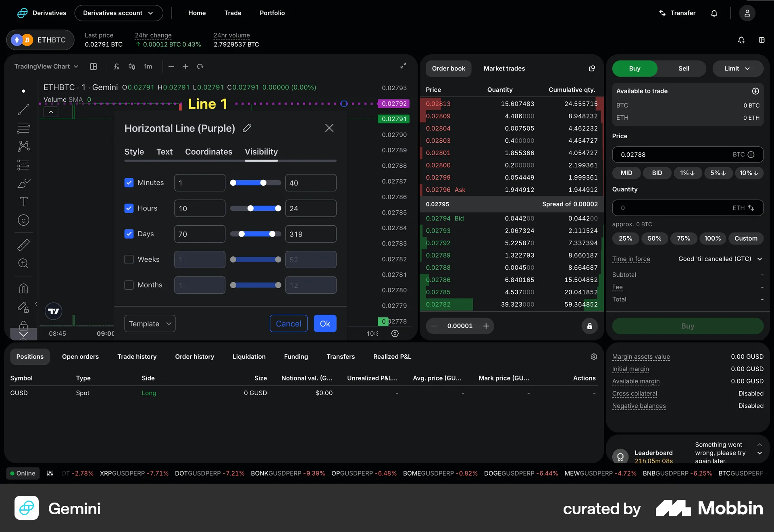Disable the Minutes visibility checkbox
The height and width of the screenshot is (532, 774).
click(129, 183)
